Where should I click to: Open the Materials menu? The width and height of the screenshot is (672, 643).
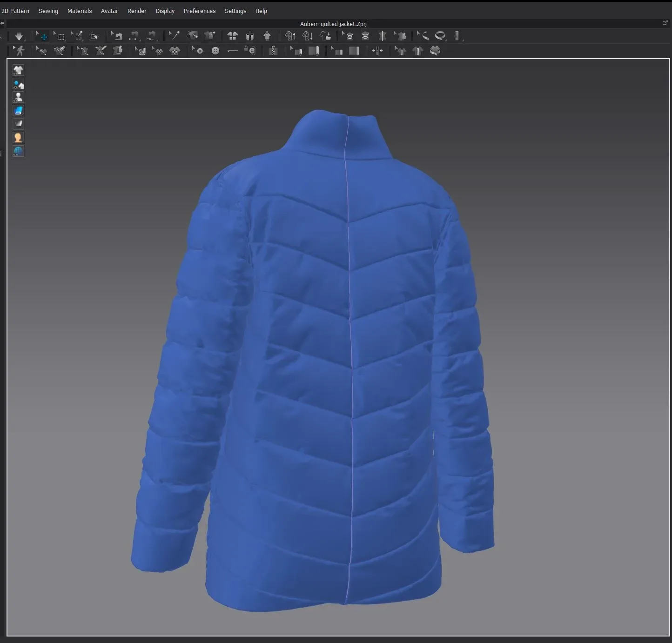(x=80, y=11)
